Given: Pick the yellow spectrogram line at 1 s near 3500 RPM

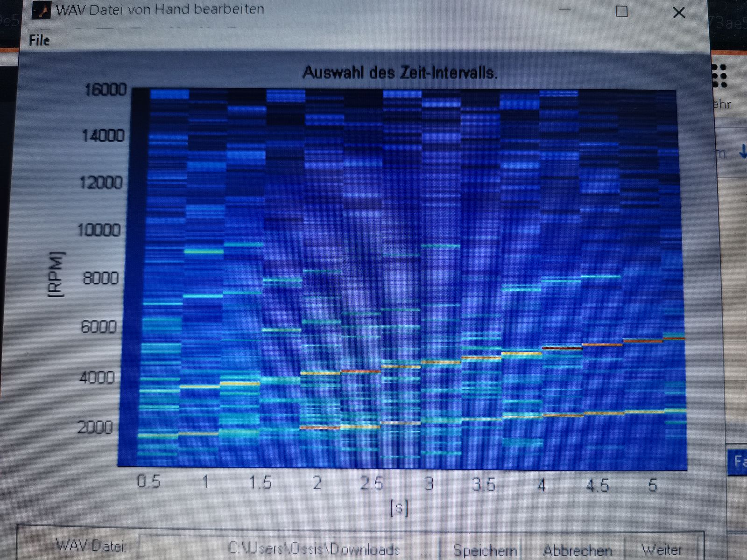Looking at the screenshot, I should 200,386.
